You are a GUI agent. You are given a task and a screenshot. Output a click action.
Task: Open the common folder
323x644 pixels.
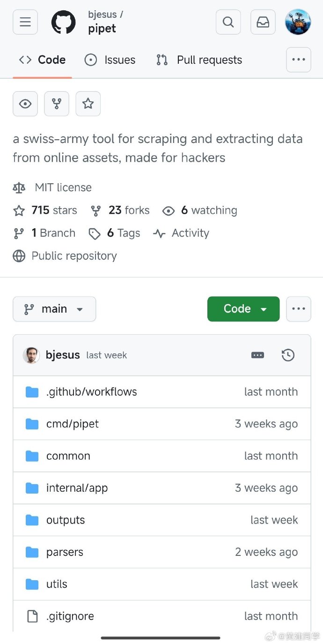coord(68,456)
